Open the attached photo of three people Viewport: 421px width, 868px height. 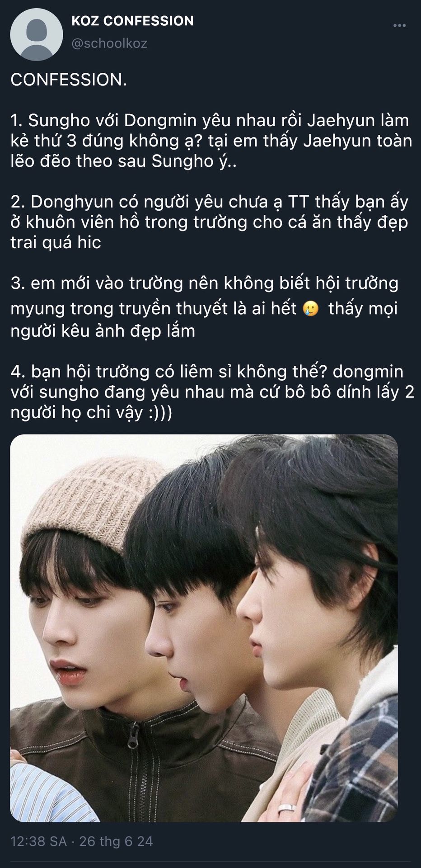[204, 628]
